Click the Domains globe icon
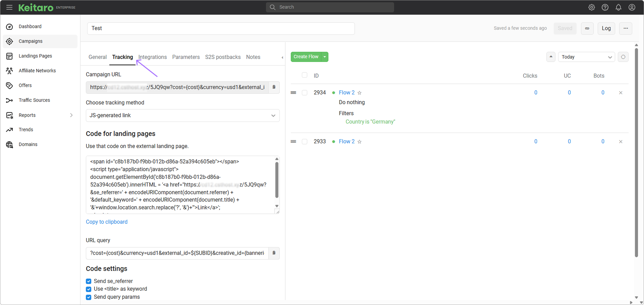 pyautogui.click(x=9, y=145)
